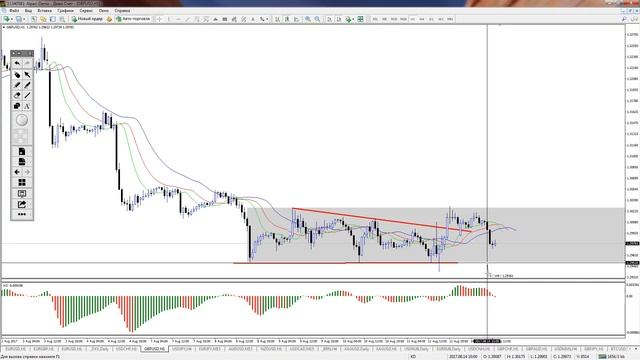Viewport: 640px width, 360px height.
Task: Open the Сервис menu
Action: 86,11
